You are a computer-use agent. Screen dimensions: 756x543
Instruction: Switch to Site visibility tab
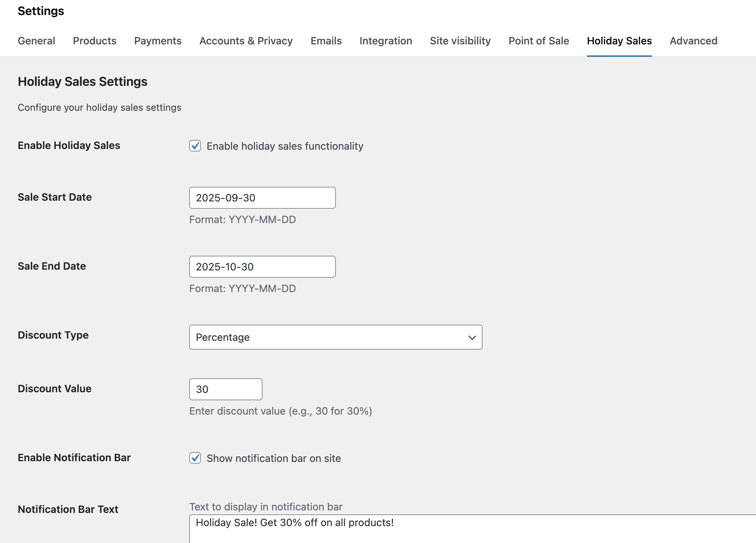[x=460, y=41]
